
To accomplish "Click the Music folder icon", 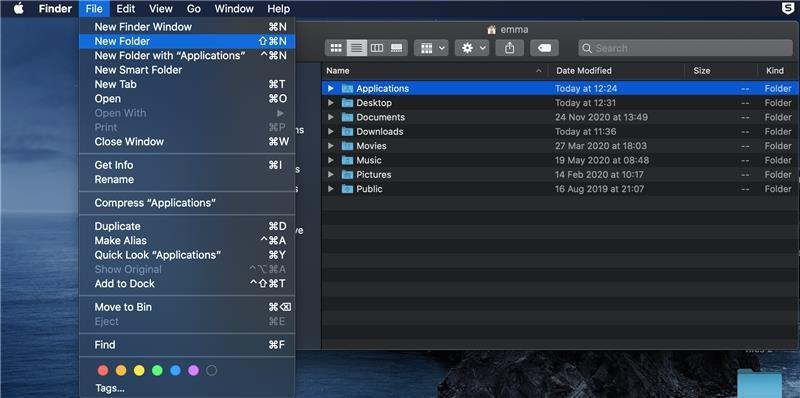I will 347,160.
